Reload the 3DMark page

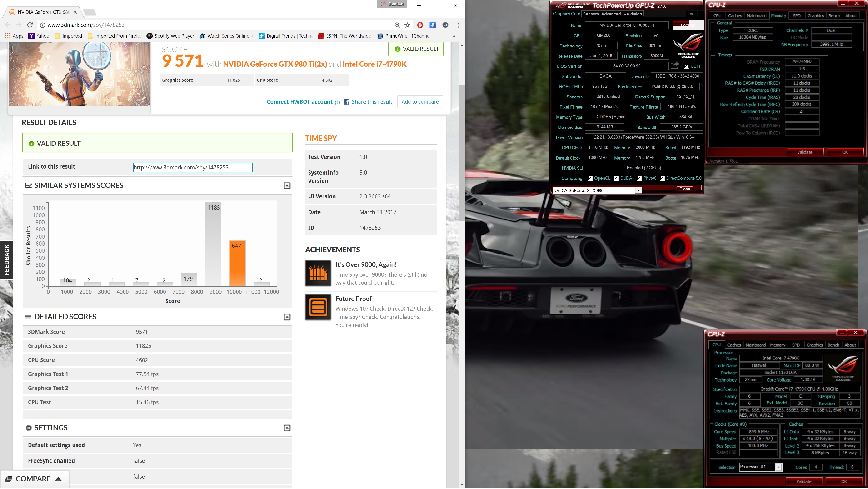point(30,25)
